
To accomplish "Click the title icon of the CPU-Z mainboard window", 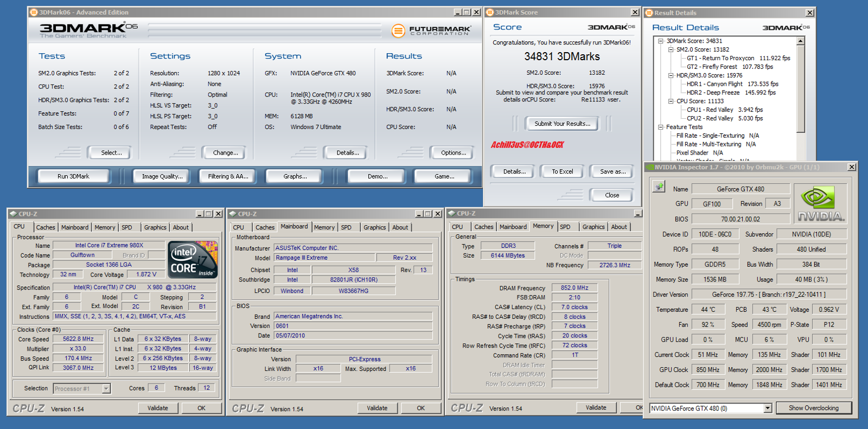I will click(233, 214).
